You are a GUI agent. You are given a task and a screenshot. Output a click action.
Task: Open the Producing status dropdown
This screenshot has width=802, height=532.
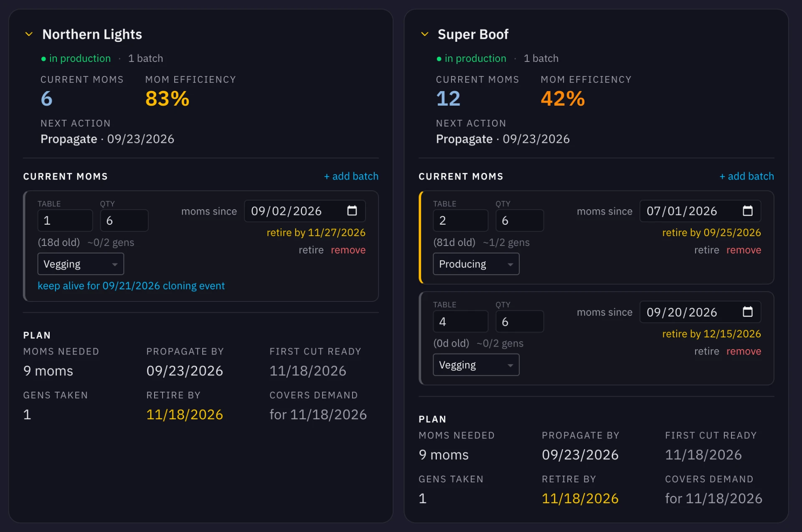click(x=476, y=264)
